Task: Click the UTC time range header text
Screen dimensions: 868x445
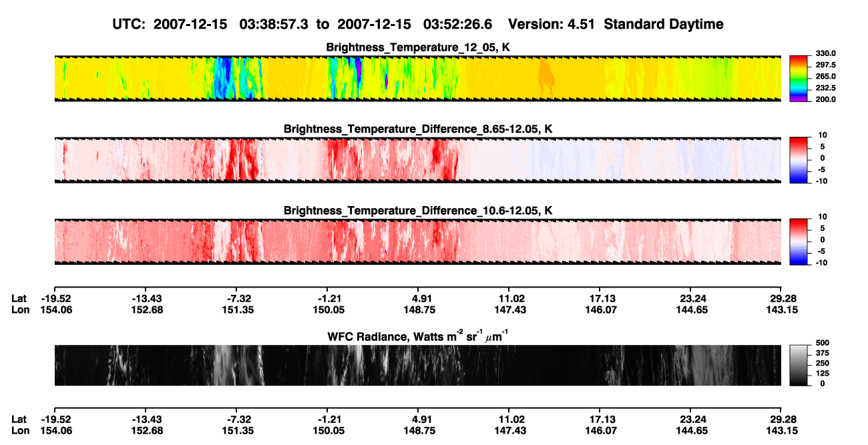Action: pos(303,25)
